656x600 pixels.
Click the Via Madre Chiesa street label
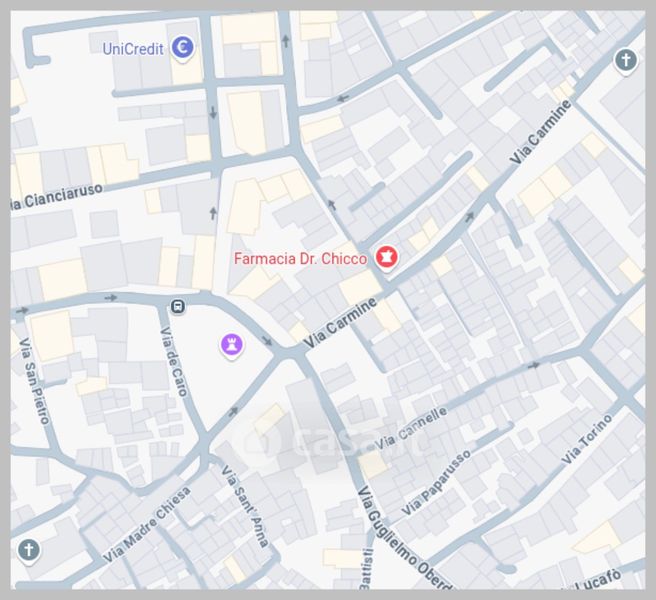[146, 524]
